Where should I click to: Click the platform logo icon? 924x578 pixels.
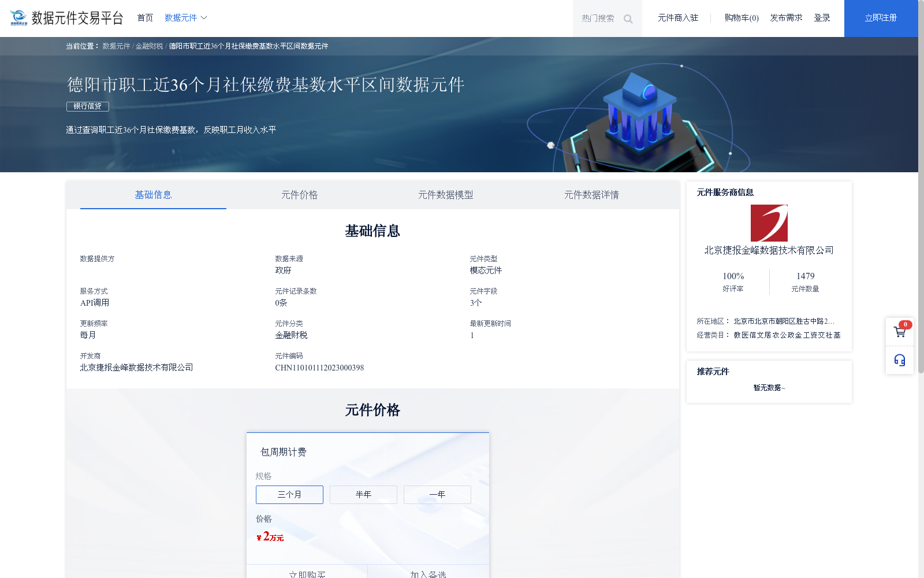click(18, 18)
